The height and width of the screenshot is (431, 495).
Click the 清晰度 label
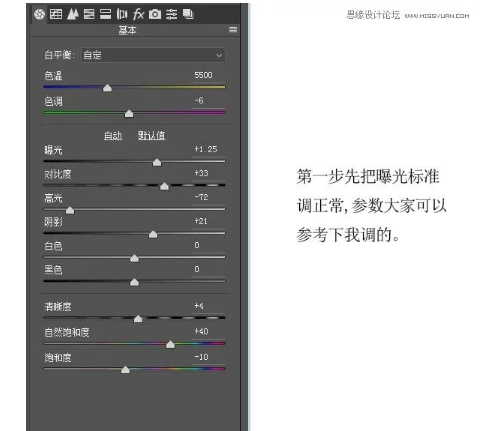58,307
